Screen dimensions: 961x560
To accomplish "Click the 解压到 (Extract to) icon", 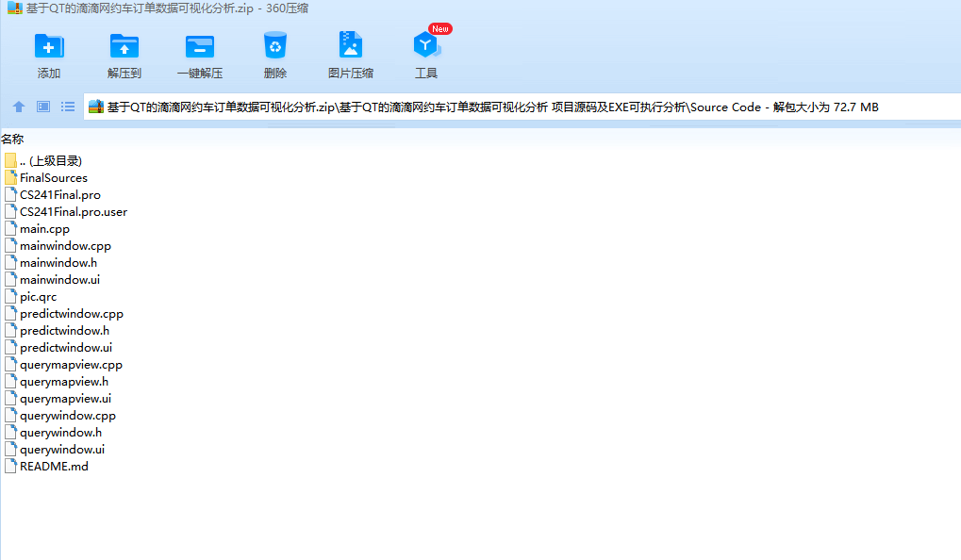I will pos(124,46).
